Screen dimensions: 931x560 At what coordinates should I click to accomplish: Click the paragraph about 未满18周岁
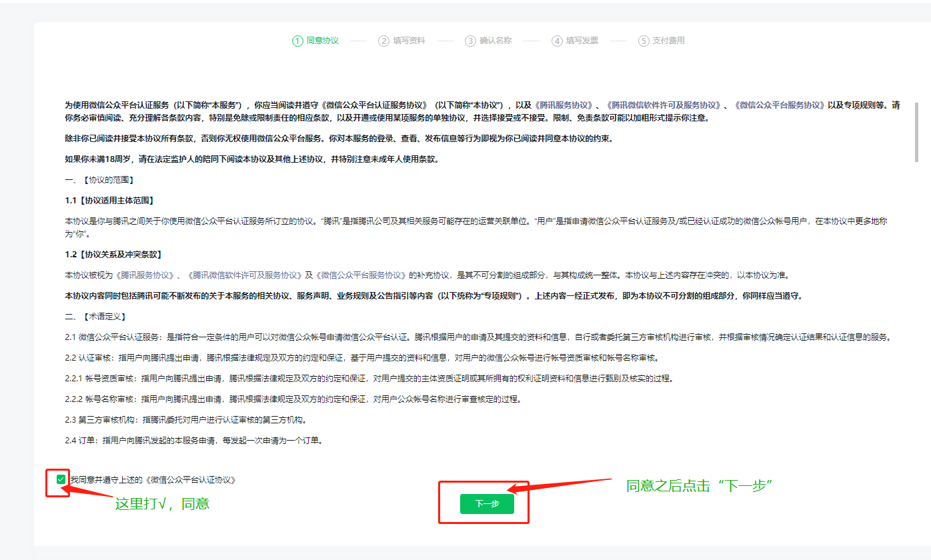click(251, 159)
